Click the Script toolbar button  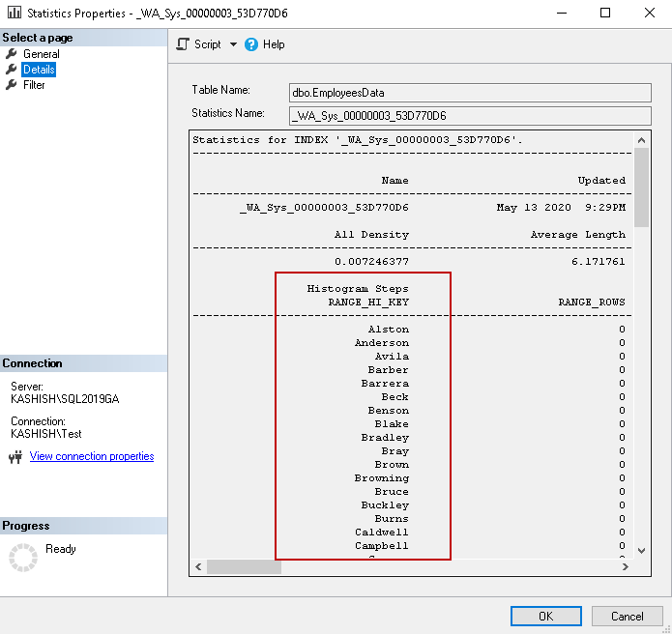208,44
